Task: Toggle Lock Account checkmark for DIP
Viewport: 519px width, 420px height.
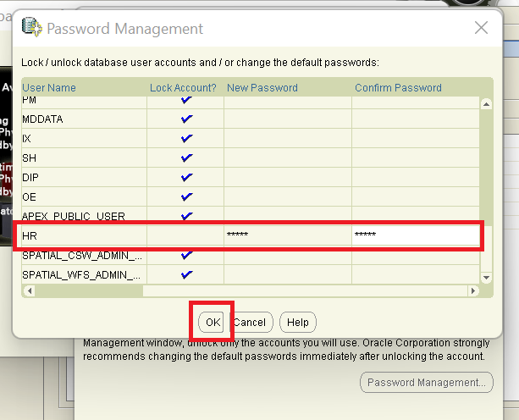Action: [x=186, y=178]
